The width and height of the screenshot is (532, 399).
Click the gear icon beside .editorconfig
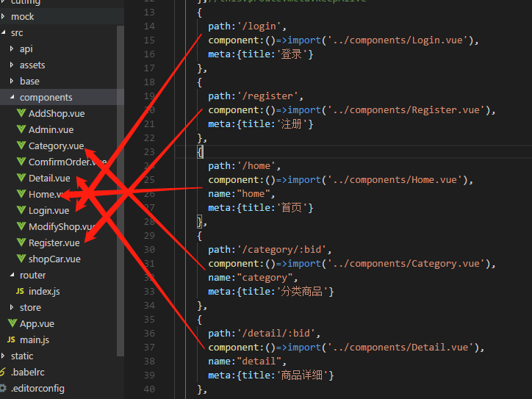(3, 388)
